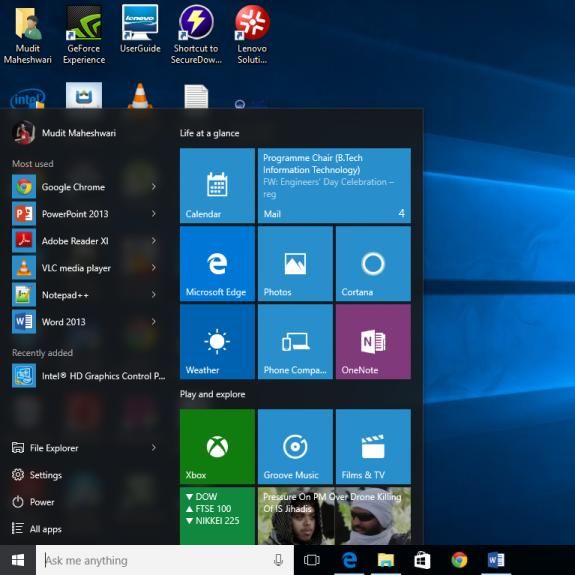The width and height of the screenshot is (575, 575).
Task: Open Google Chrome from the taskbar
Action: 459,560
